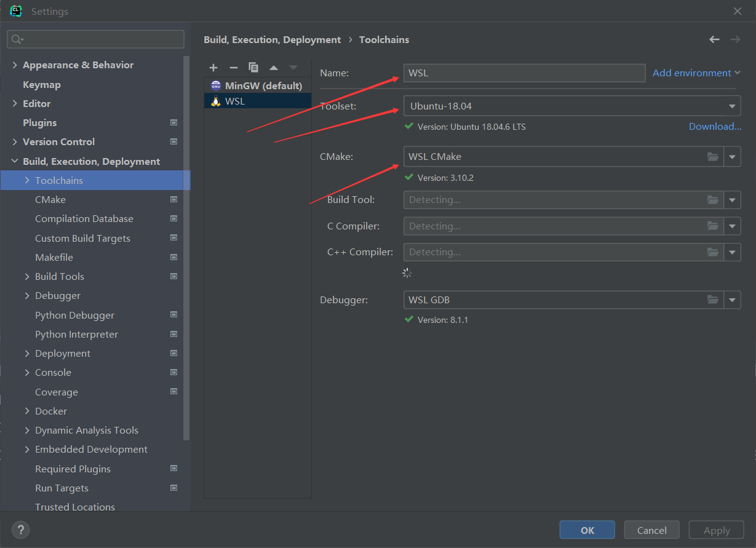Open CMake dropdown arrow

coord(732,157)
